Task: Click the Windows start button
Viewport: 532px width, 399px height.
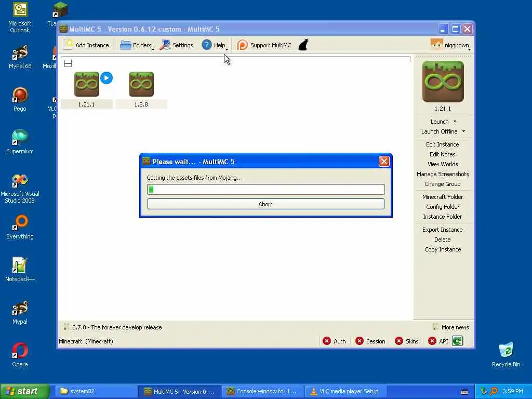Action: tap(25, 391)
